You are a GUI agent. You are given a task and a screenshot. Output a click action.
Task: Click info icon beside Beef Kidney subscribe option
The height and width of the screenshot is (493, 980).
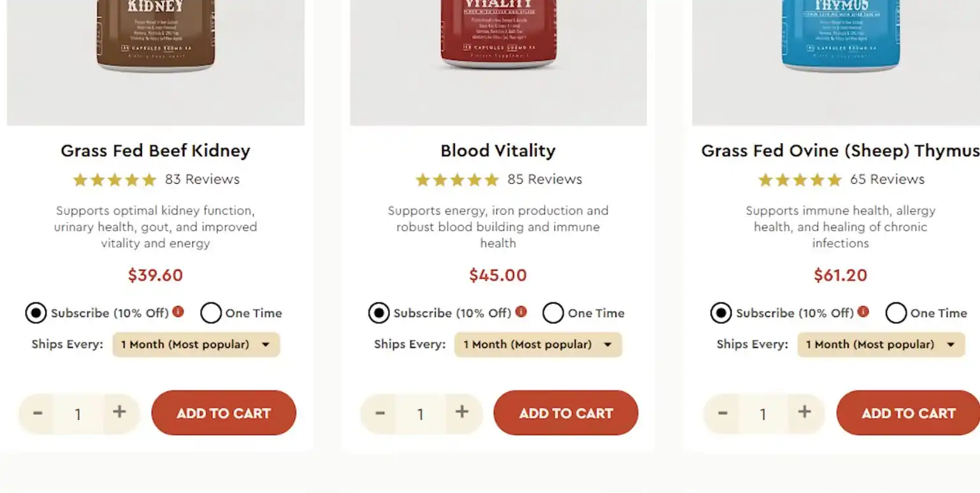178,312
